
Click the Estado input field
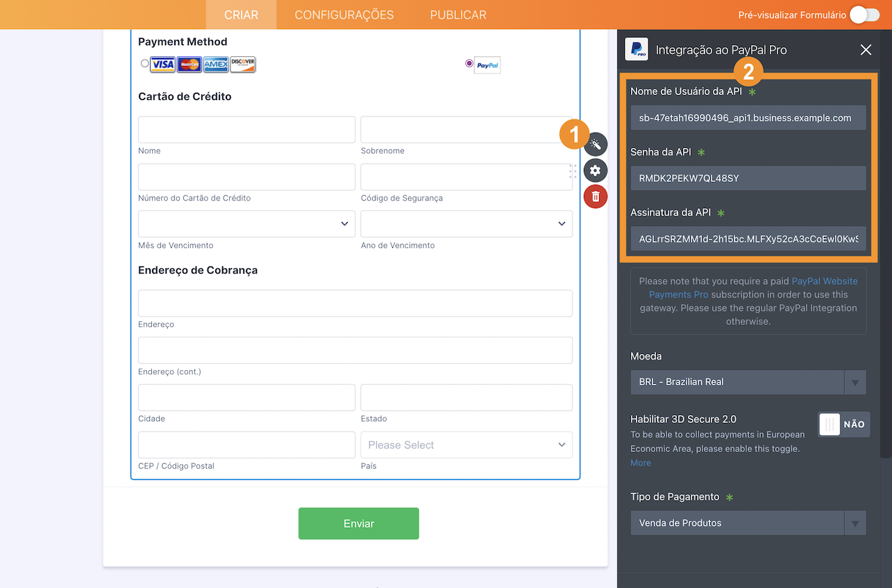[466, 397]
